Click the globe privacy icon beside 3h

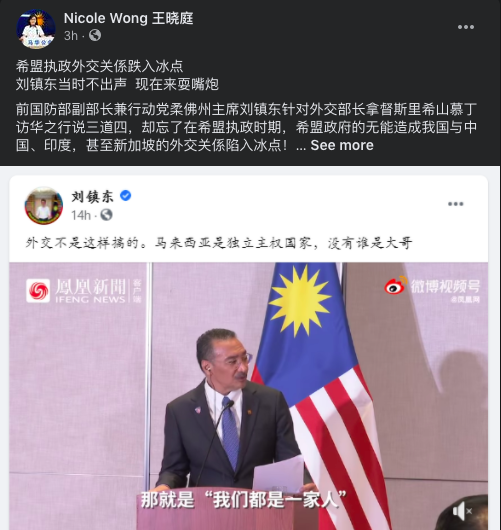coord(95,35)
